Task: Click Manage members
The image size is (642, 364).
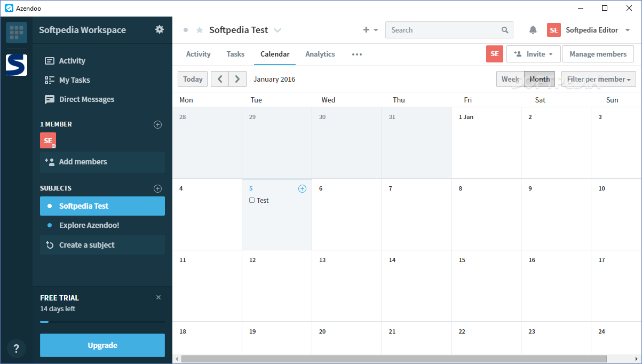Action: coord(598,54)
